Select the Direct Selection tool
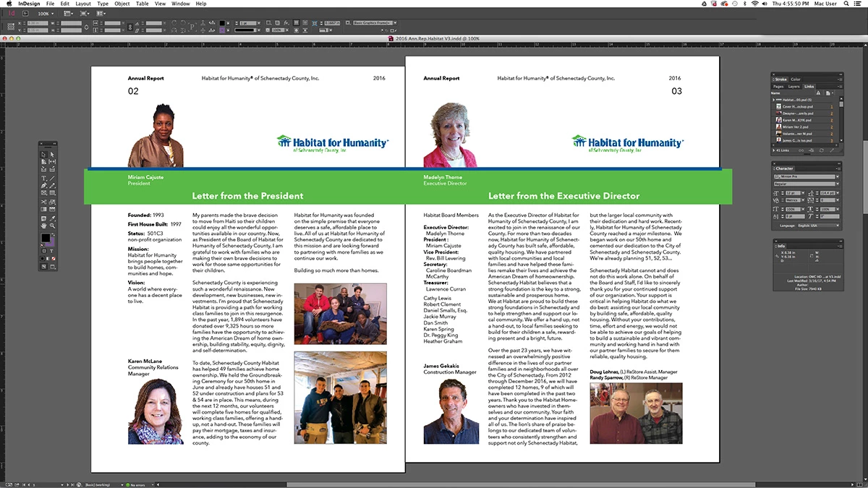868x488 pixels. click(52, 155)
